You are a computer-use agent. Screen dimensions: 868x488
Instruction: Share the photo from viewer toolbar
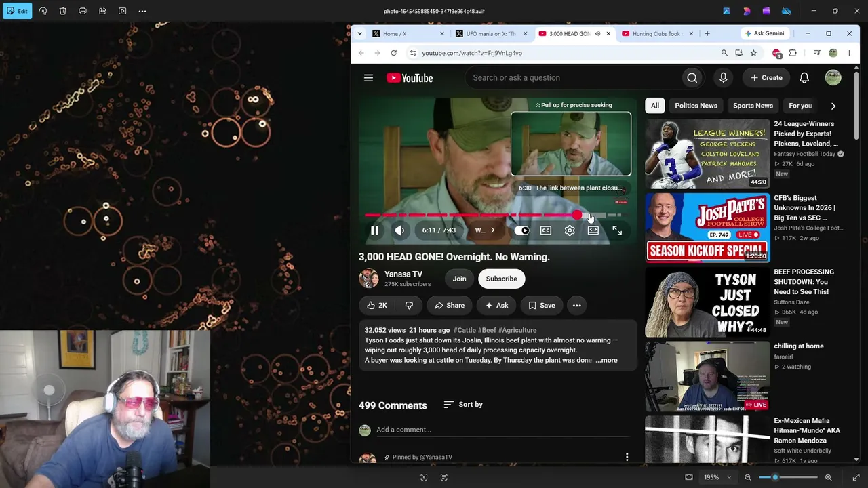click(x=102, y=11)
